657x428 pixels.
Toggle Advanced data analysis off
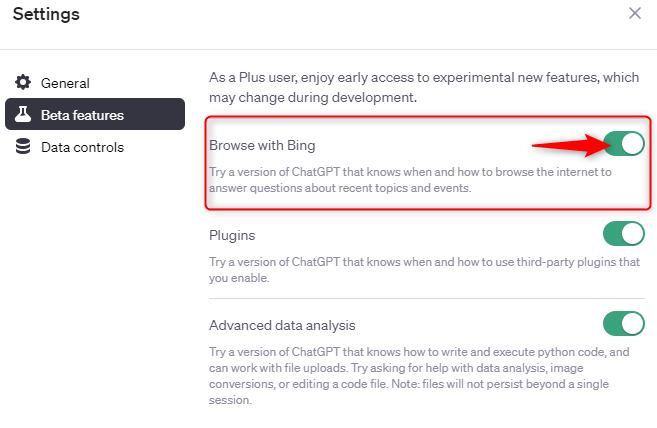point(624,324)
